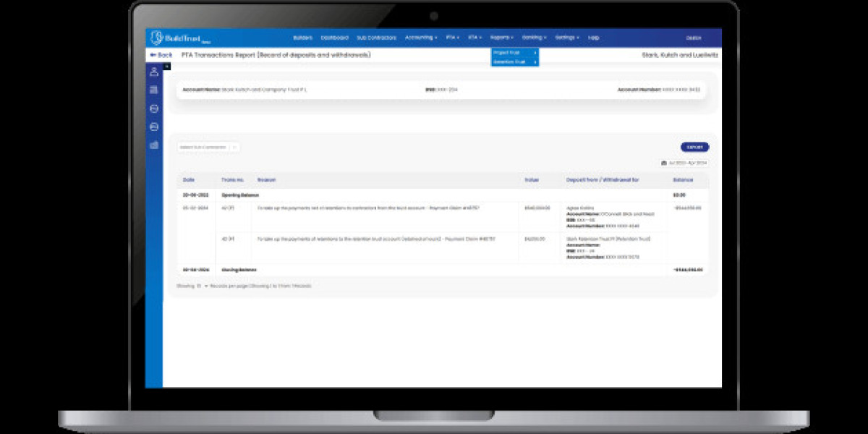Viewport: 868px width, 434px height.
Task: Click the calendar icon by the date range
Action: pyautogui.click(x=663, y=163)
